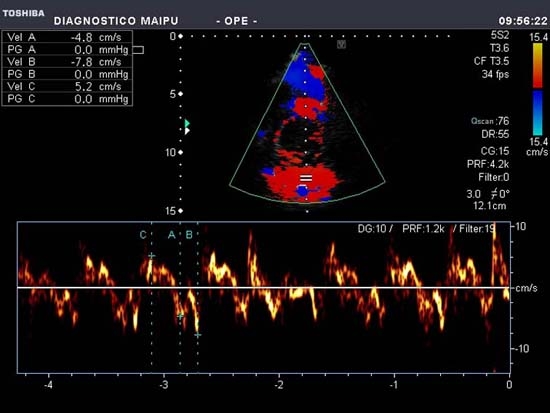Click the Doppler sample gate marker
Viewport: 550px width, 413px height.
tap(306, 178)
